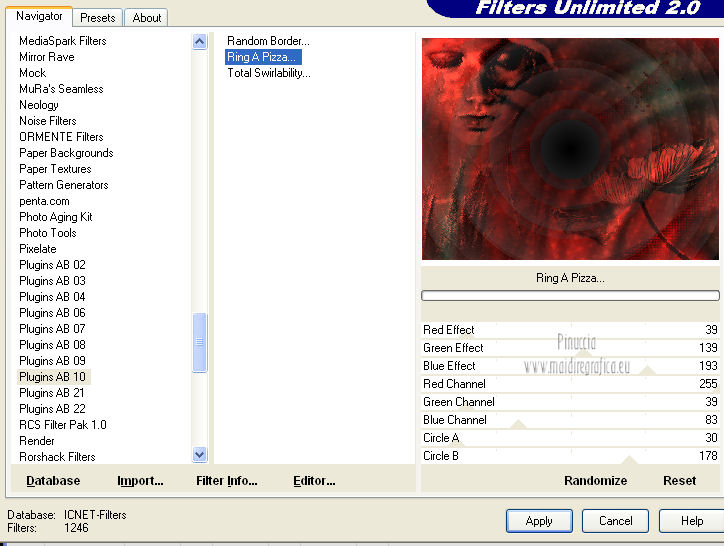Click the category list scroll up arrow
The image size is (724, 546).
tap(199, 42)
